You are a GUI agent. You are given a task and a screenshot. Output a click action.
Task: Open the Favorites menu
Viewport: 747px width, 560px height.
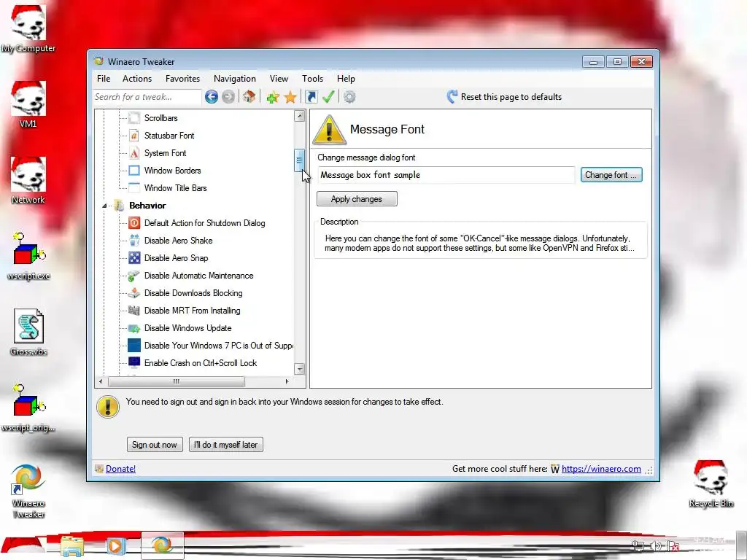click(182, 79)
